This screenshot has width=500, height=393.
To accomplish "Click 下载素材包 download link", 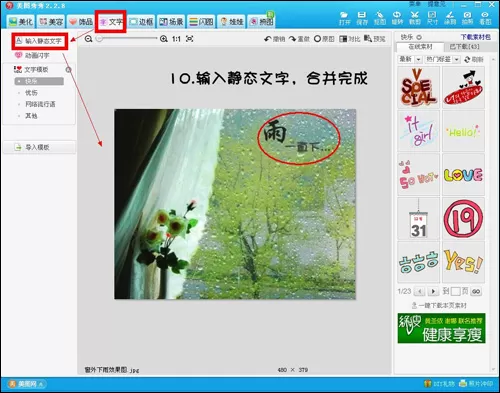I will [476, 37].
